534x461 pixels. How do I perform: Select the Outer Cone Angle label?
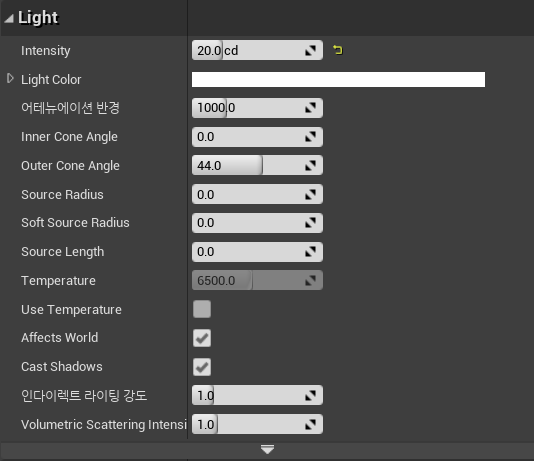coord(70,166)
